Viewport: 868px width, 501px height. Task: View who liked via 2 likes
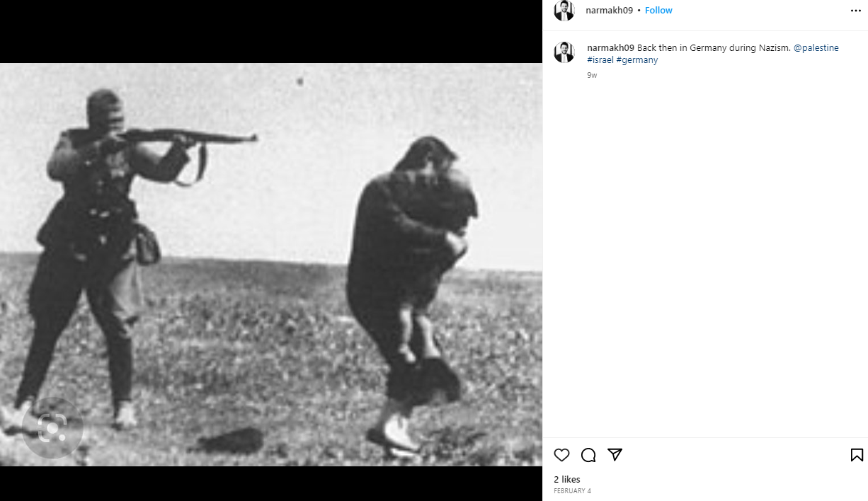point(567,480)
